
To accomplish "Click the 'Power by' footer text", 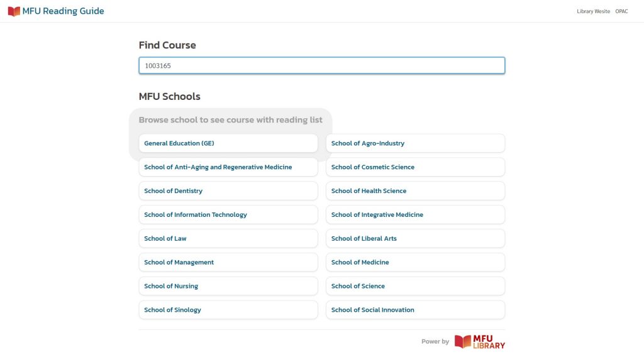I will point(435,341).
